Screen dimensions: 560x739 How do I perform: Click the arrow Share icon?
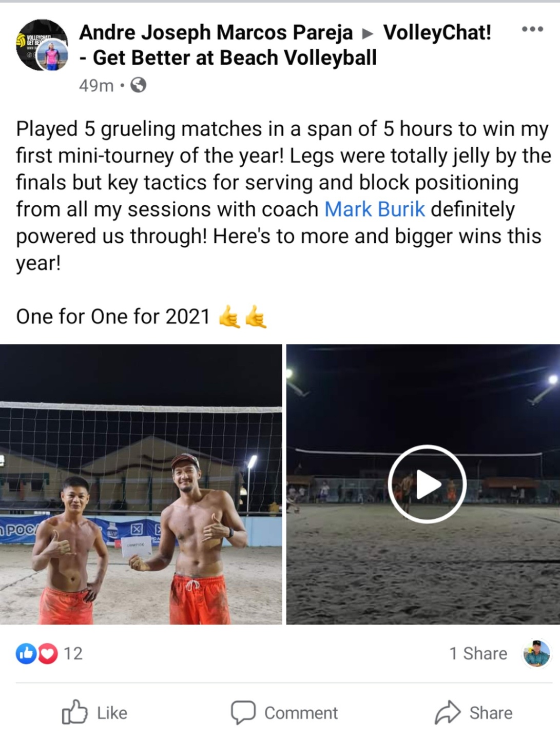coord(448,712)
